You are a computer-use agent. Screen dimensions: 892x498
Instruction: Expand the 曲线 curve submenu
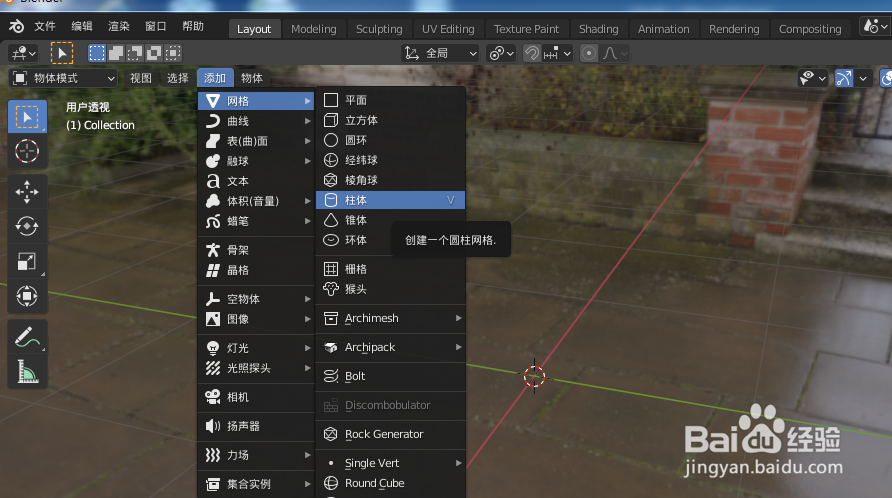(256, 121)
